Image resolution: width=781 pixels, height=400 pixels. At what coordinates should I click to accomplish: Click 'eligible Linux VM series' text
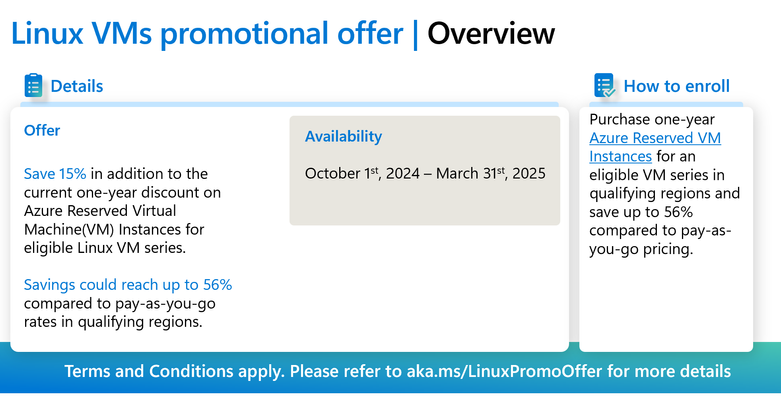(105, 248)
